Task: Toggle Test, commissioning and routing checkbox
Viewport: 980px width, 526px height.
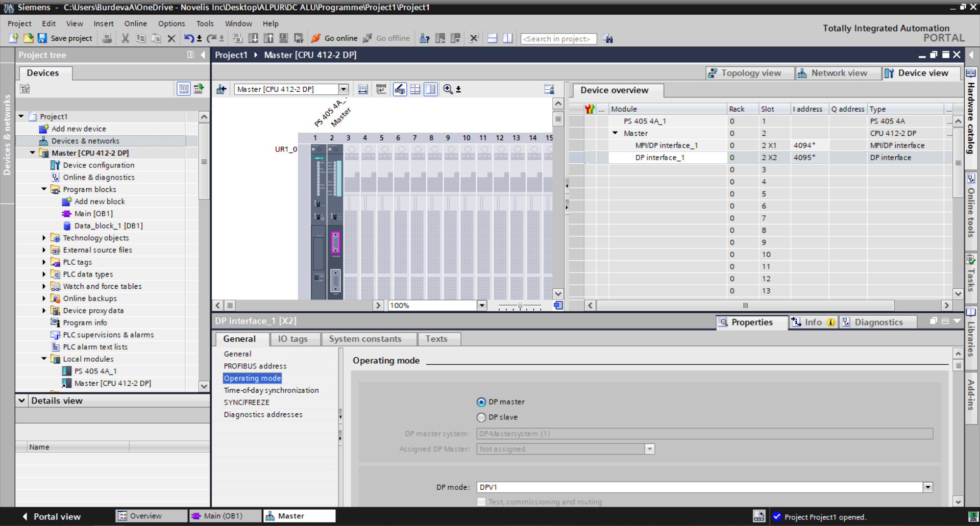Action: [481, 502]
